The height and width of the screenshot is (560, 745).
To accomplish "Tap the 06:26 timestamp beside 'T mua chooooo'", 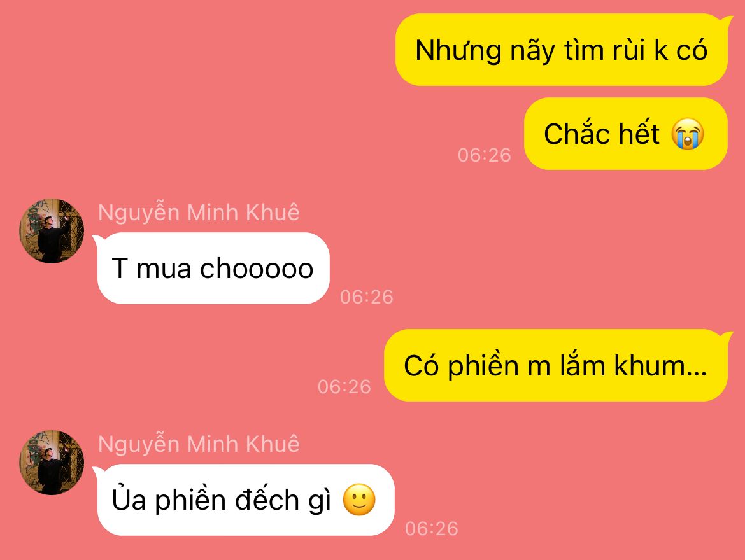I will coord(366,297).
